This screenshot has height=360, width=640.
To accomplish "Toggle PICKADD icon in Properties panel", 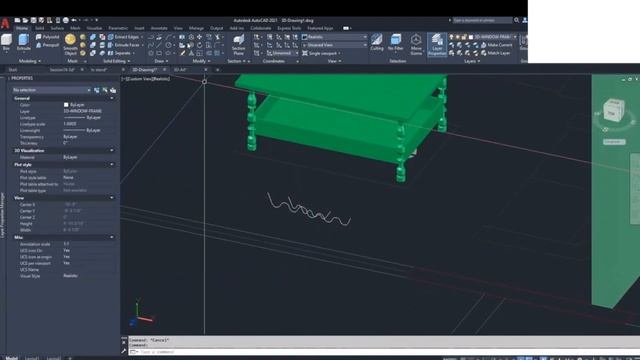I will point(113,90).
